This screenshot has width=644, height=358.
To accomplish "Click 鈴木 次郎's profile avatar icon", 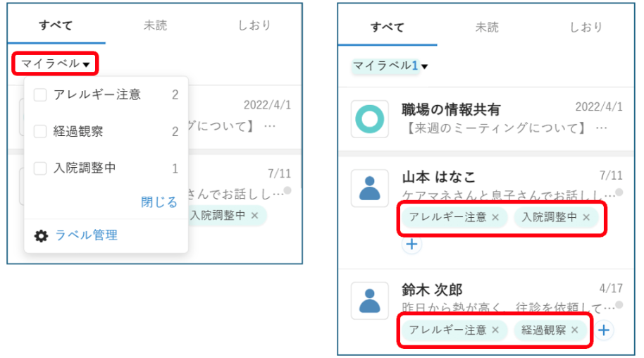I will coord(370,301).
